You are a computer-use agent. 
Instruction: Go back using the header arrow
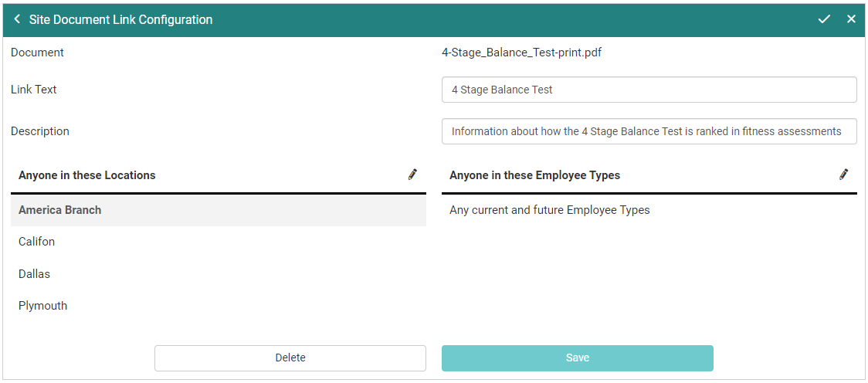coord(17,19)
